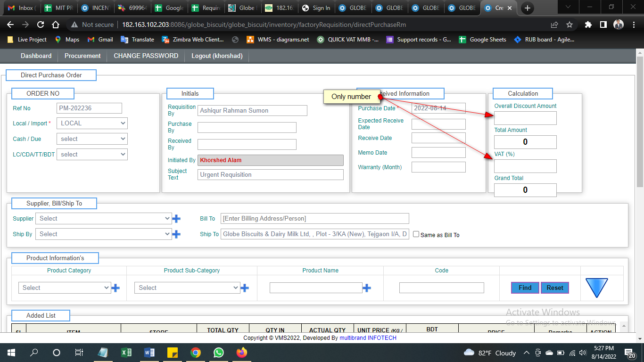Click the Overall Discount Amount field

525,118
